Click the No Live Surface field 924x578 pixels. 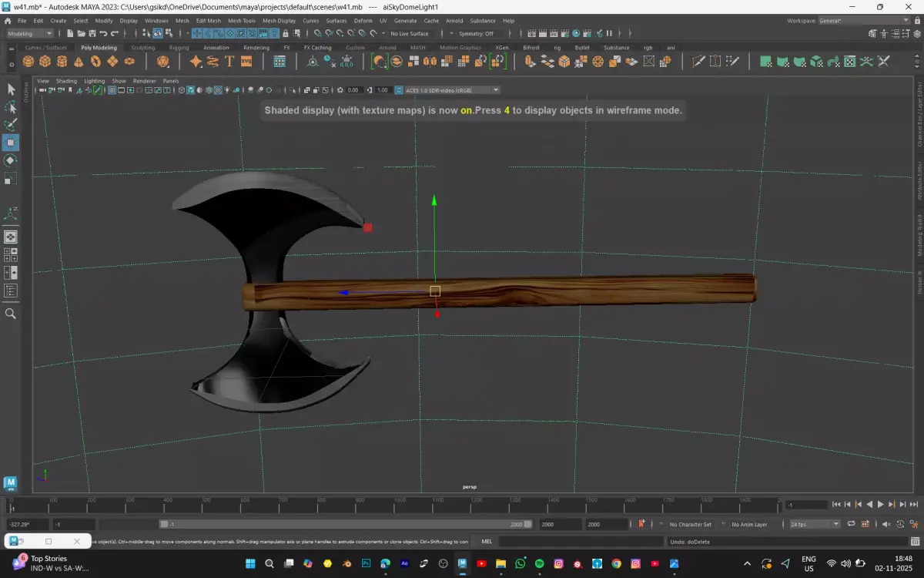coord(410,33)
